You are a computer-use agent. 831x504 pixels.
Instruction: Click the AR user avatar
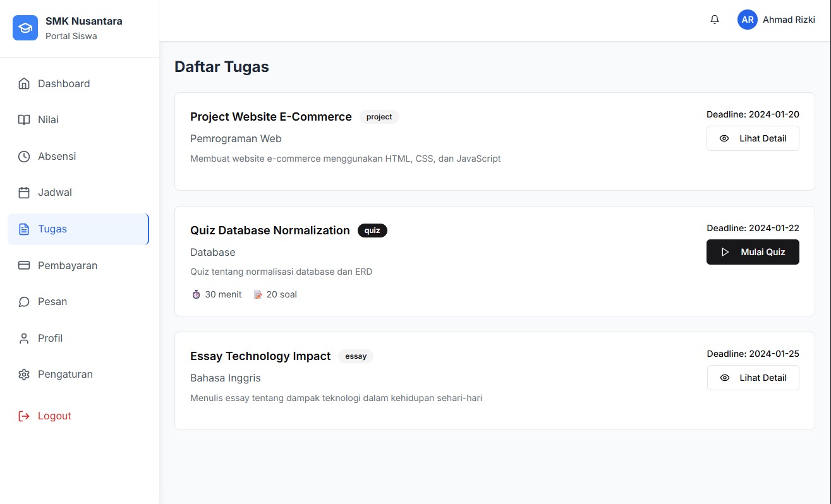[747, 20]
